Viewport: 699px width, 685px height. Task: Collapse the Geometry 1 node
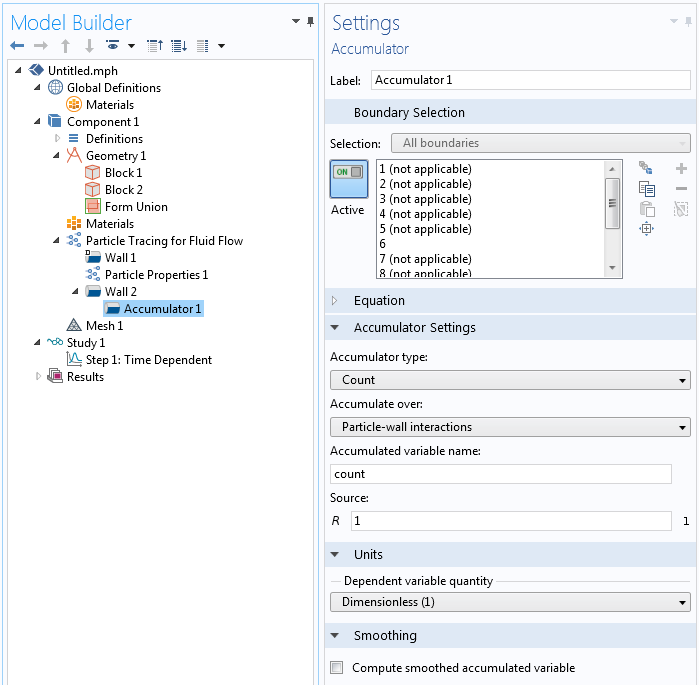click(x=56, y=156)
